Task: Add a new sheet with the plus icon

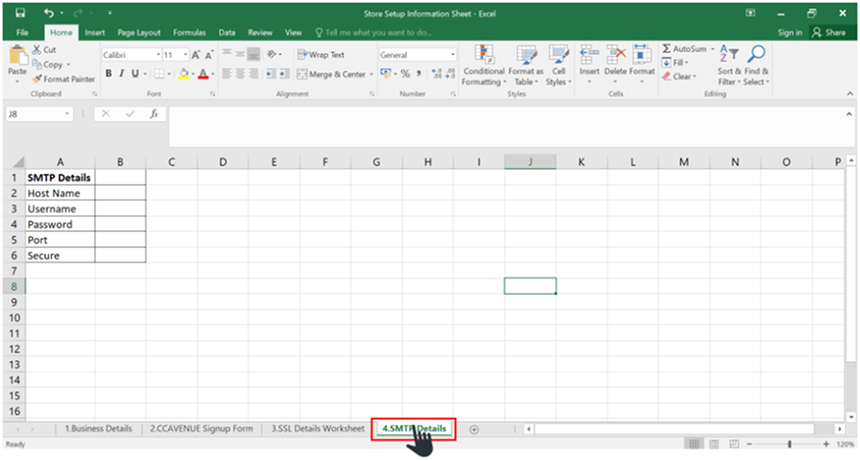Action: 474,429
